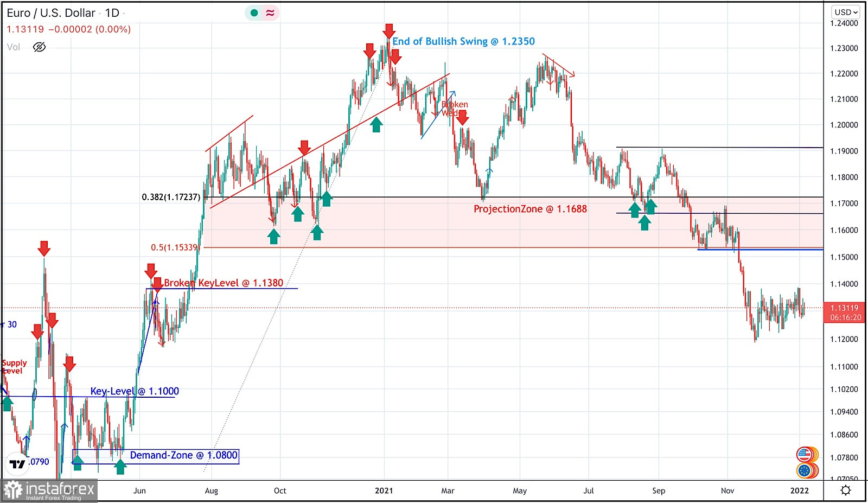Click the green market status dot
The width and height of the screenshot is (868, 503).
tap(254, 13)
